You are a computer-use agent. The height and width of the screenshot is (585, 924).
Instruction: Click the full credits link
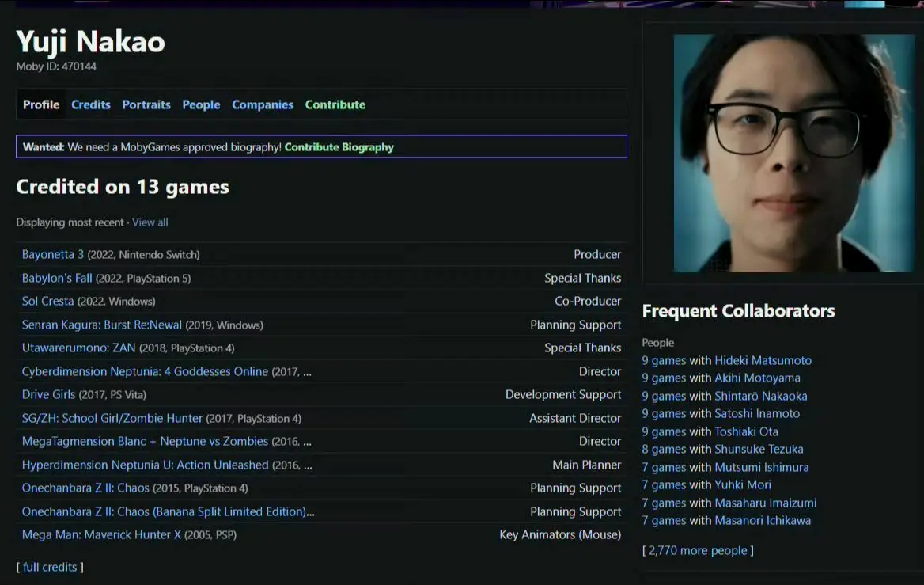point(50,568)
